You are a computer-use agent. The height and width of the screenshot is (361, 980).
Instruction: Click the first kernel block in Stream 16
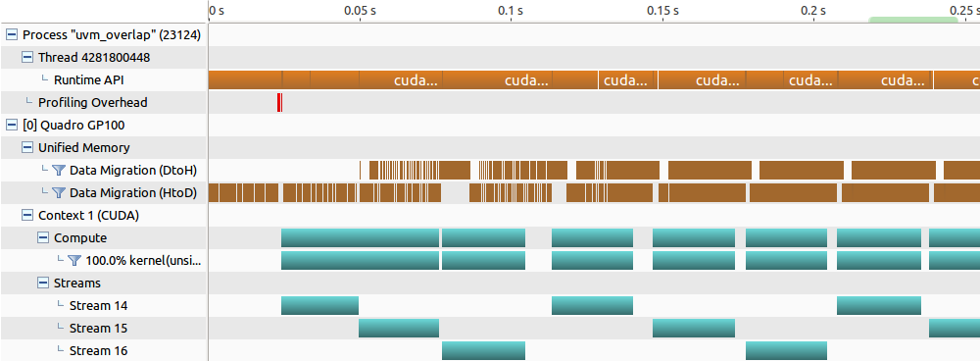coord(484,350)
